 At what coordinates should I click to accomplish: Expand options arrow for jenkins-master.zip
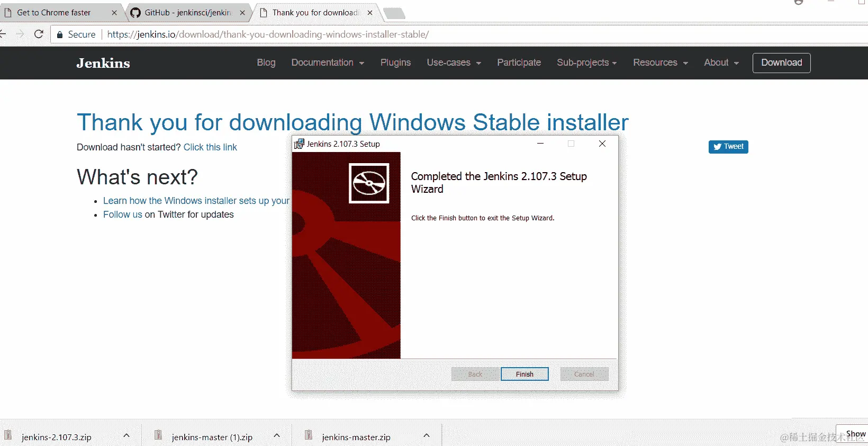click(427, 435)
